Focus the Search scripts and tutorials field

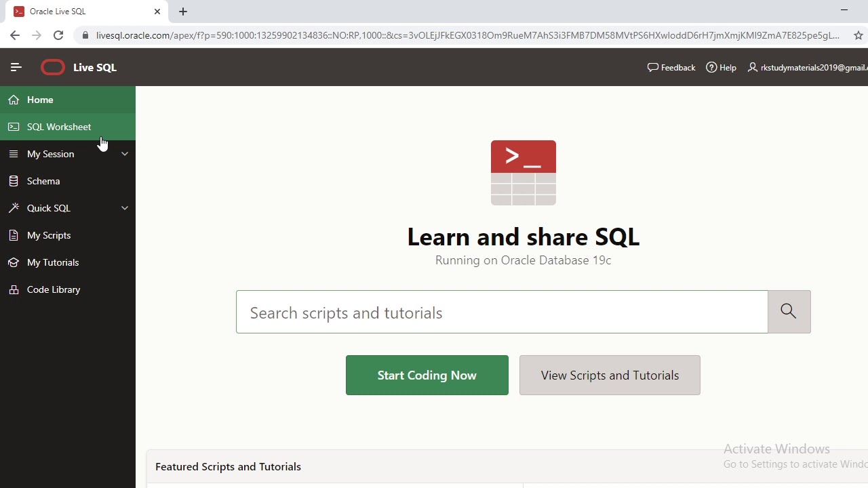pyautogui.click(x=502, y=312)
